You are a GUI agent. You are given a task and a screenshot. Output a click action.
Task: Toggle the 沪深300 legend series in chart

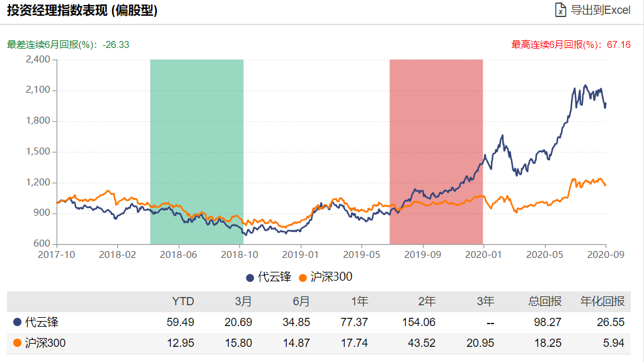326,277
